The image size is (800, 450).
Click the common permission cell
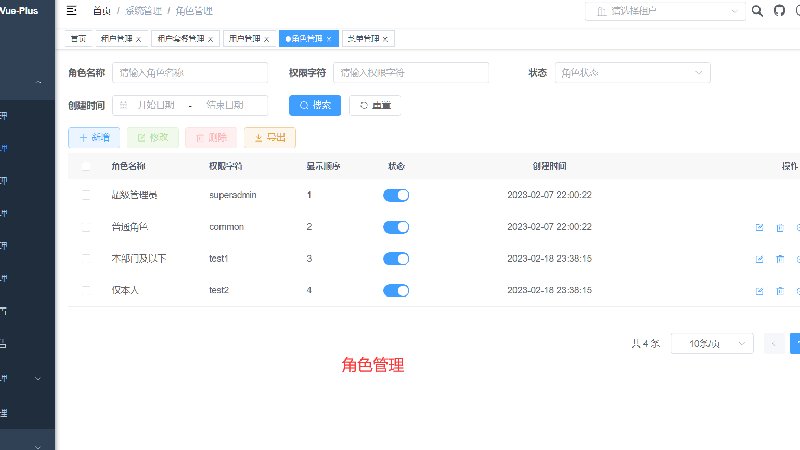pos(227,227)
